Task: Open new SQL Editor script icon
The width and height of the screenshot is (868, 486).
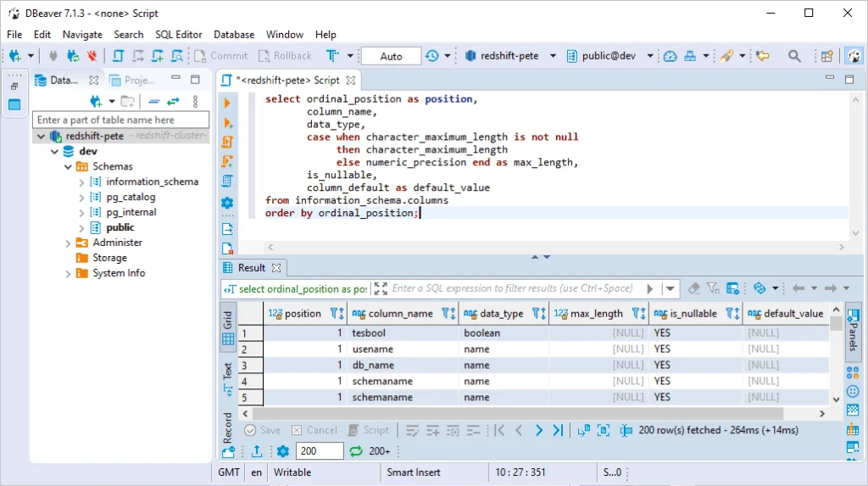Action: click(x=118, y=56)
